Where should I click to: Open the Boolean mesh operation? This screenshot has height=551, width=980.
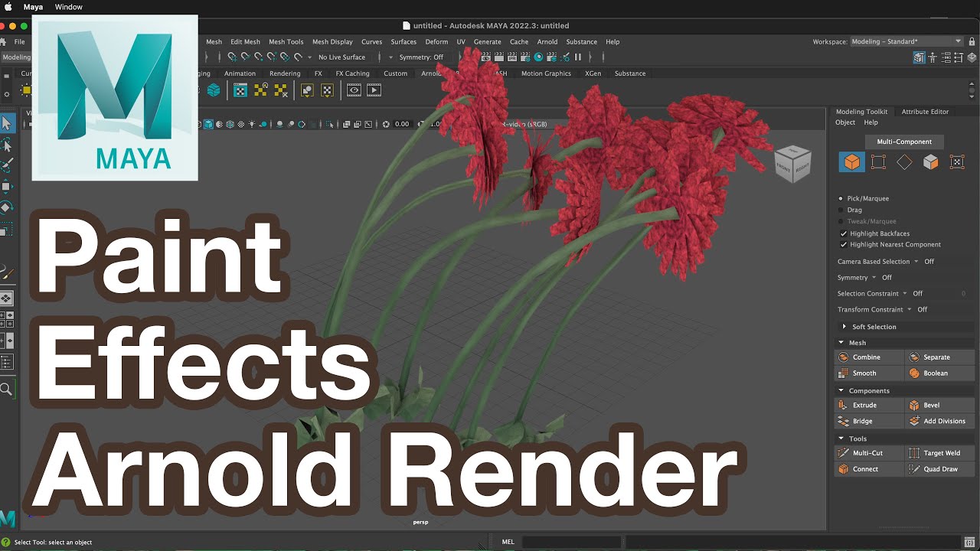[939, 373]
